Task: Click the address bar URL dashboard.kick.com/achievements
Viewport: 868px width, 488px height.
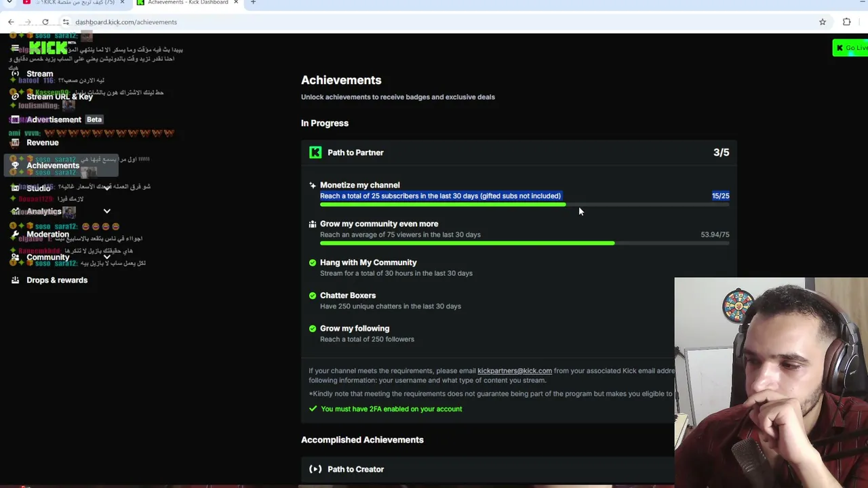Action: point(126,22)
